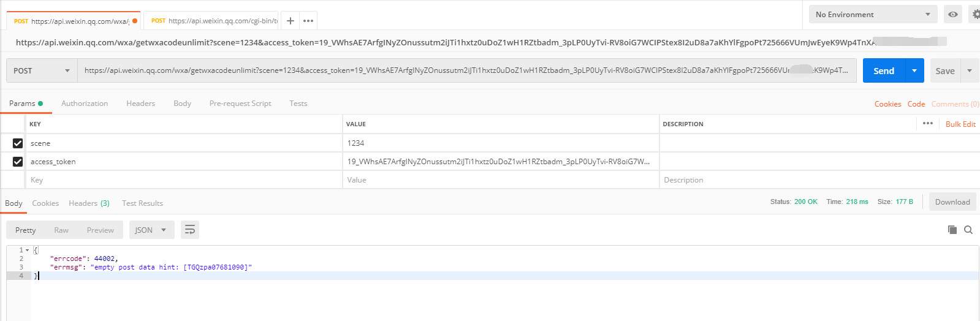Click the errmsg empty post data line
980x321 pixels.
151,267
